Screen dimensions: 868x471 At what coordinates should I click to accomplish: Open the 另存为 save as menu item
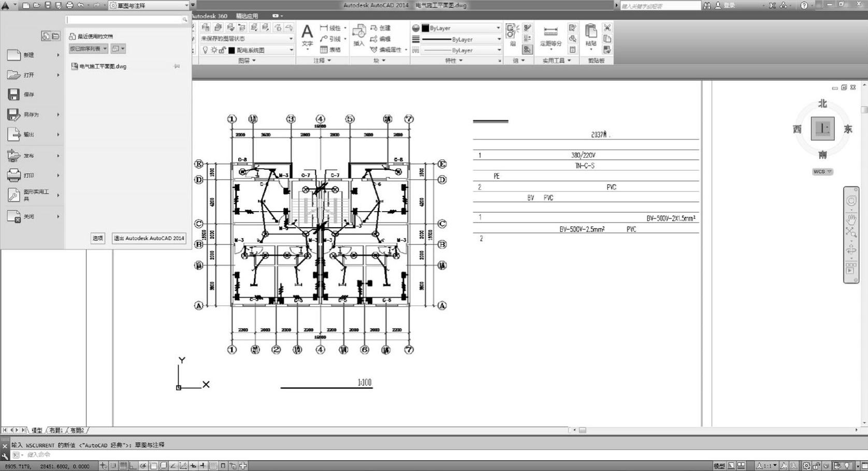pos(32,114)
